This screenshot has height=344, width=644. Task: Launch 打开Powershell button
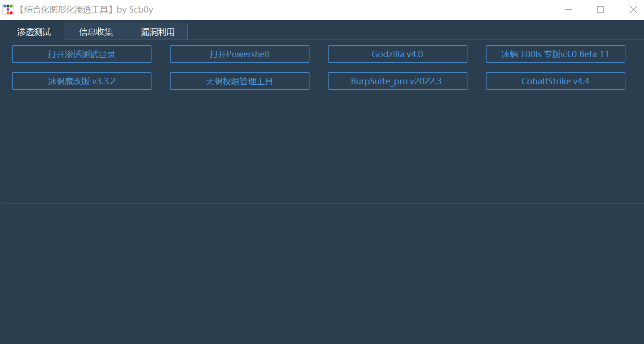[x=240, y=54]
